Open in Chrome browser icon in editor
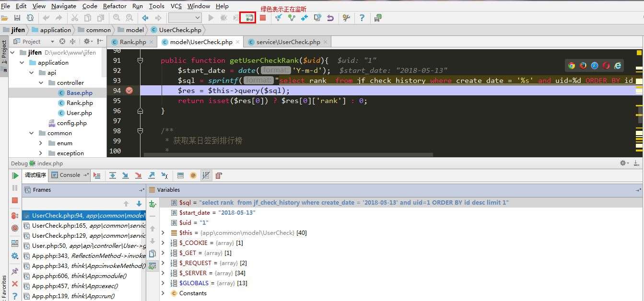644x301 pixels. (572, 66)
